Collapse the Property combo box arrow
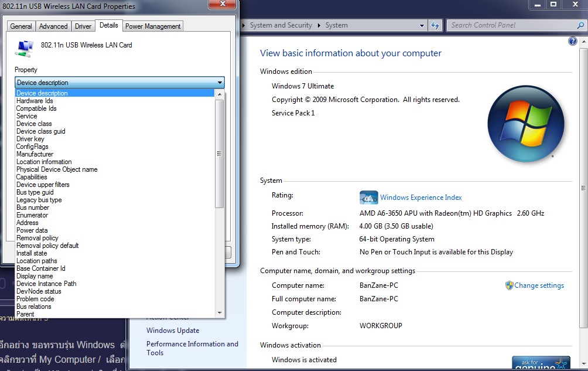 pyautogui.click(x=220, y=83)
